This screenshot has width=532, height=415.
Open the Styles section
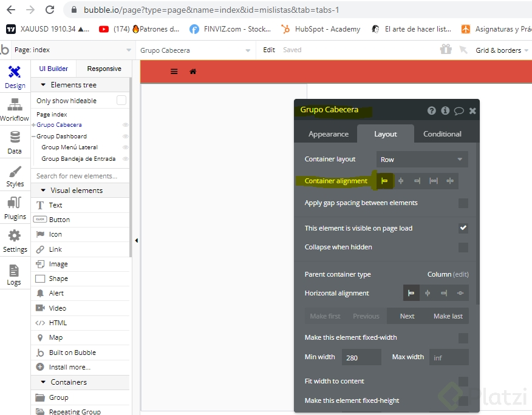click(x=15, y=175)
